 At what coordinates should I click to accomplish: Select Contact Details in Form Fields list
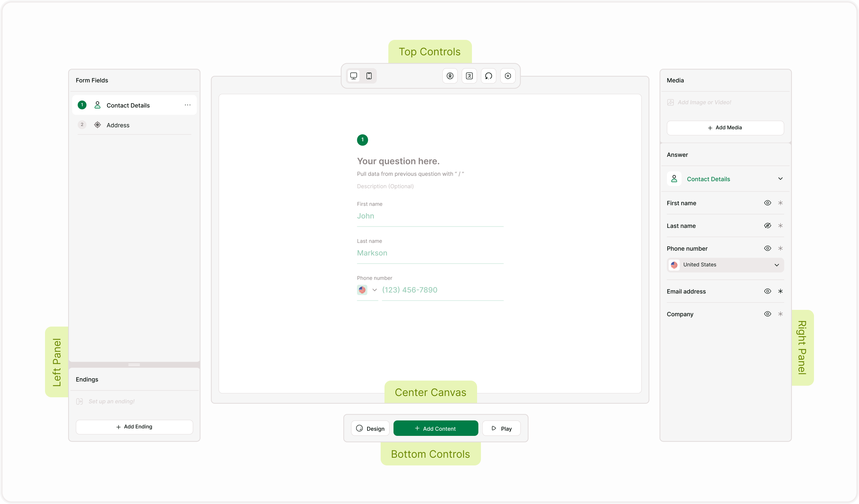pos(134,105)
